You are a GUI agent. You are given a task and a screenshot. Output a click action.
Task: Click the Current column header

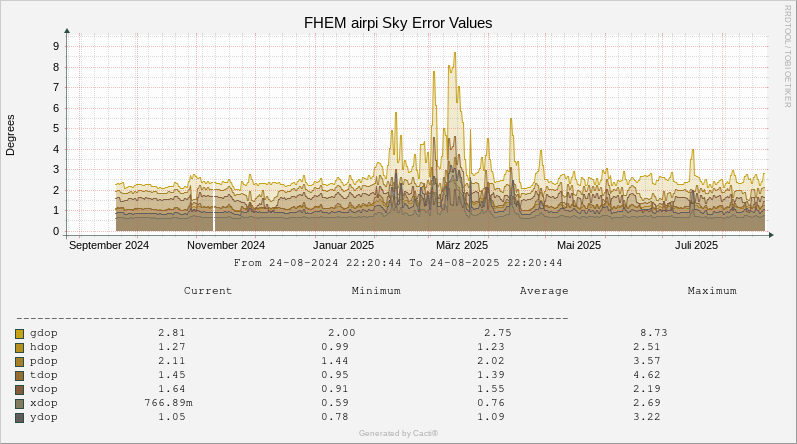click(x=208, y=291)
